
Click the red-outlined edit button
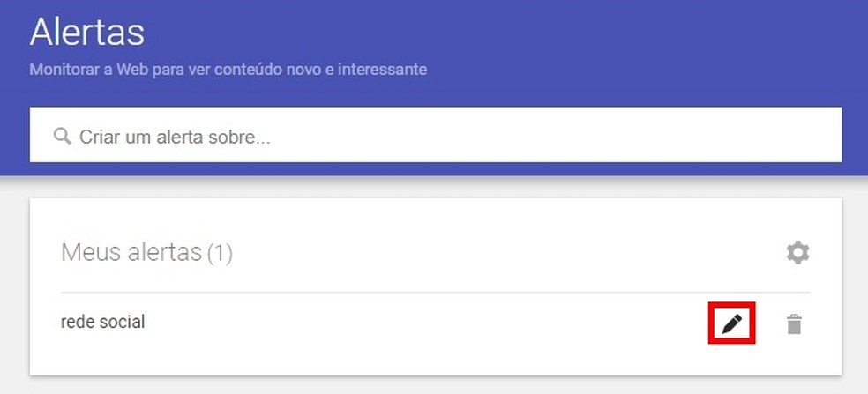(732, 324)
